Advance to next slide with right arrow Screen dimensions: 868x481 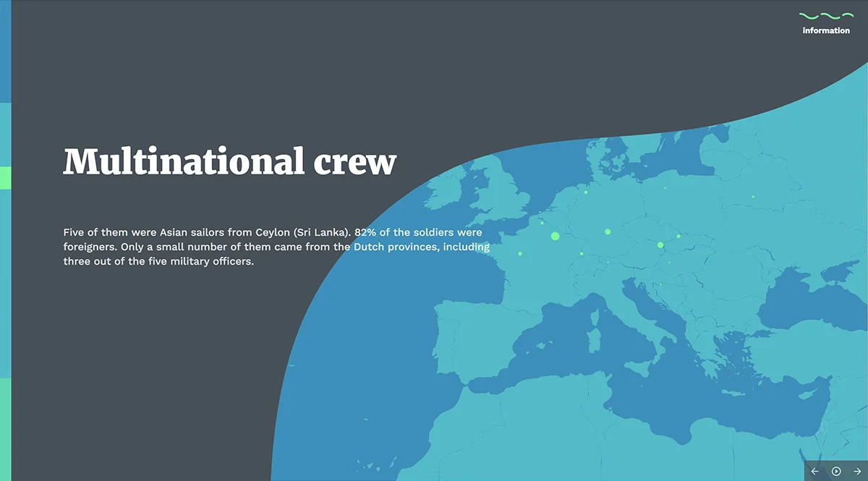(x=857, y=472)
